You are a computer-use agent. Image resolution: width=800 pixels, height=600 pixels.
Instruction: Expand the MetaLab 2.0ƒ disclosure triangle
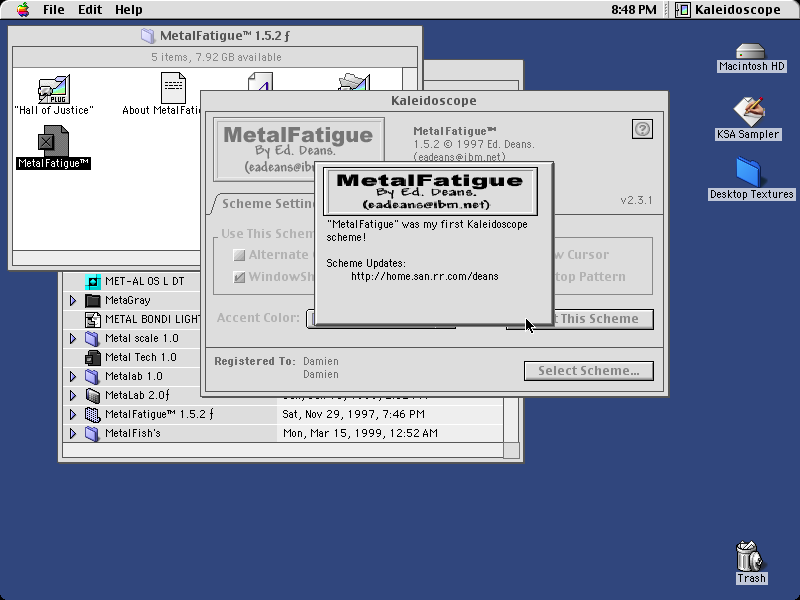coord(72,395)
